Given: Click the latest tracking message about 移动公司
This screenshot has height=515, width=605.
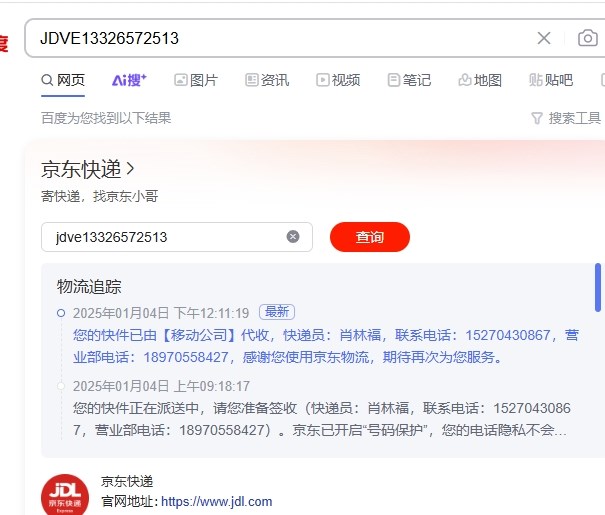Looking at the screenshot, I should [x=326, y=346].
